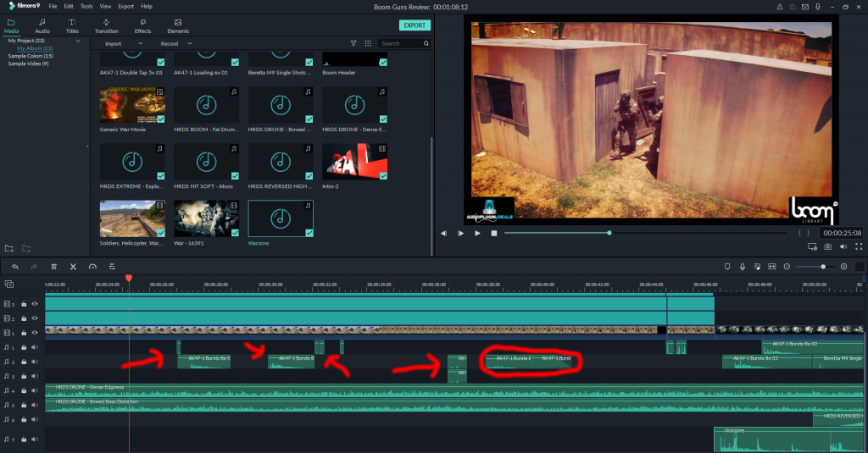
Task: Record voiceover with the microphone icon
Action: pyautogui.click(x=743, y=267)
